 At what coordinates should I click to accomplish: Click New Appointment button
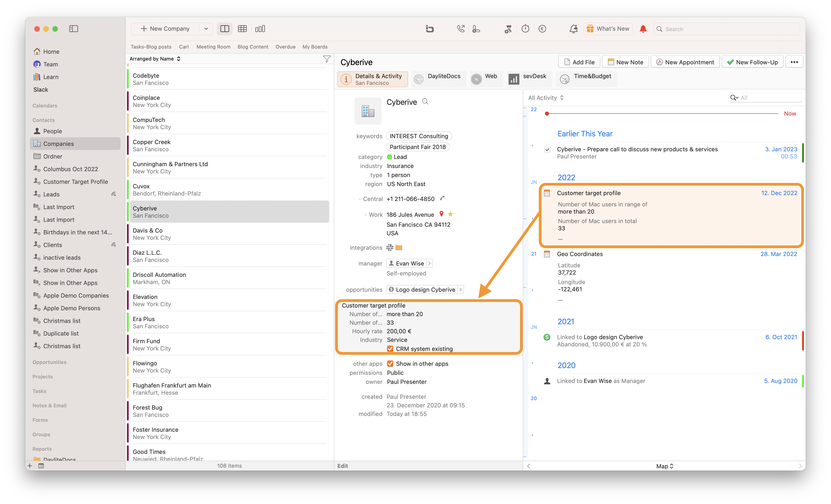[685, 62]
